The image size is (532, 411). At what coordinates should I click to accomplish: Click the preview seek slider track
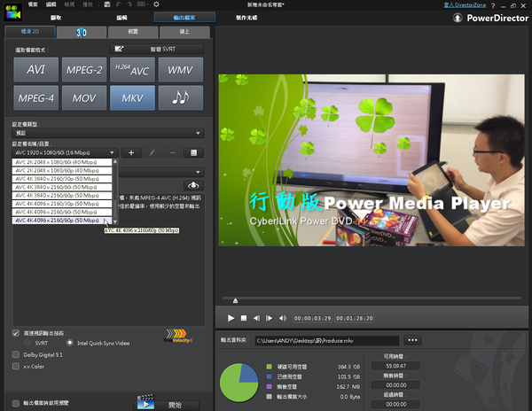372,301
